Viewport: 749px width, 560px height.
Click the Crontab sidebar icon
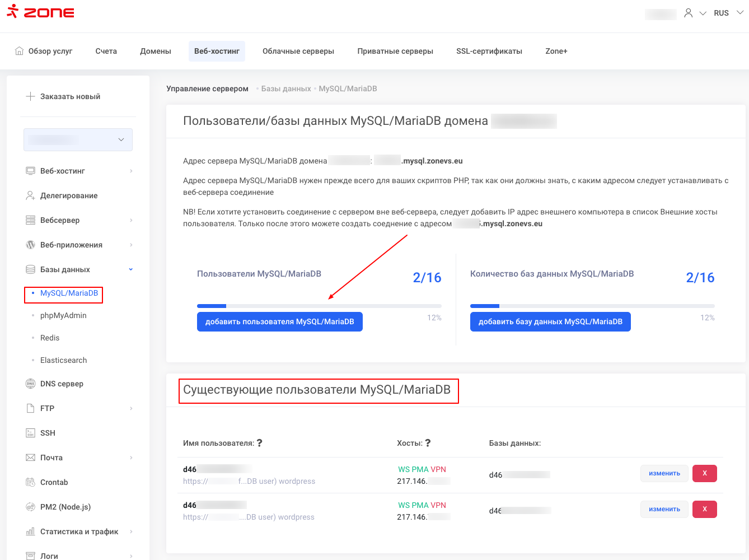[x=30, y=482]
